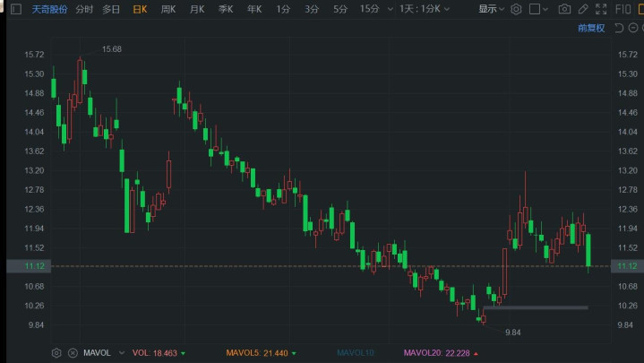644x363 pixels.
Task: Switch to the 周K weekly tab
Action: [168, 9]
